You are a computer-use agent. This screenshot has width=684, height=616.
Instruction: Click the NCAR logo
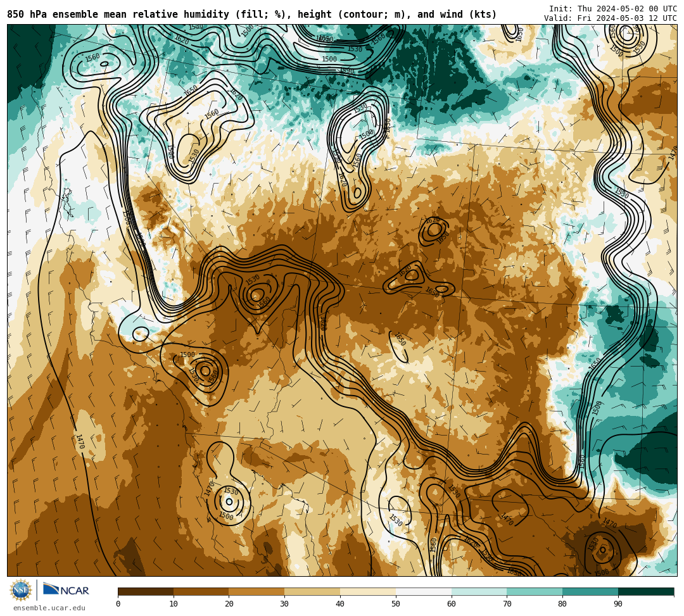click(66, 590)
